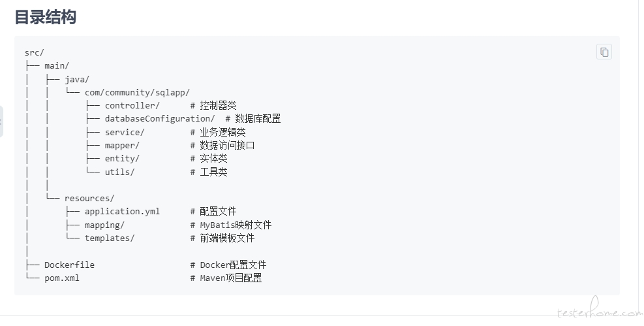Click the mapping/ directory entry

[104, 225]
